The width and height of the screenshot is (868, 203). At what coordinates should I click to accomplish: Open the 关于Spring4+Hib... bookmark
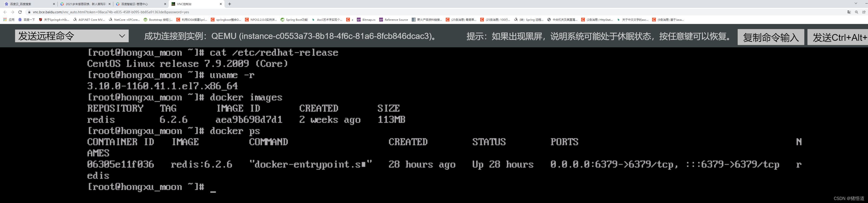tap(54, 20)
